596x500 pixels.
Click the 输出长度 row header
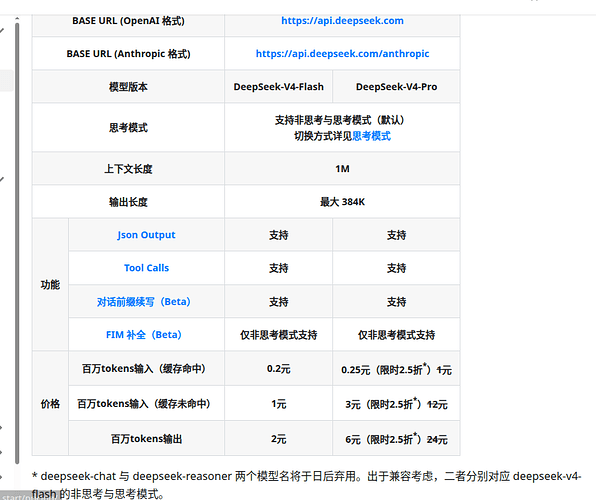[x=128, y=202]
